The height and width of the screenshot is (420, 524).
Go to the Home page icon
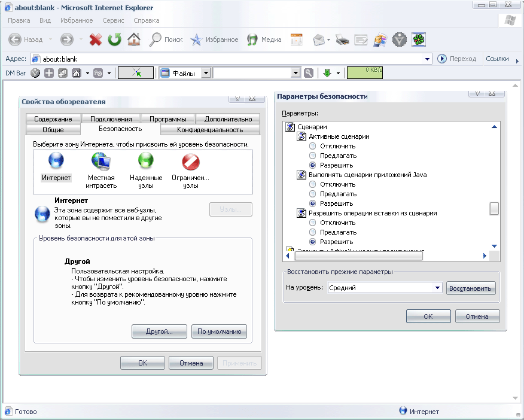click(x=134, y=40)
